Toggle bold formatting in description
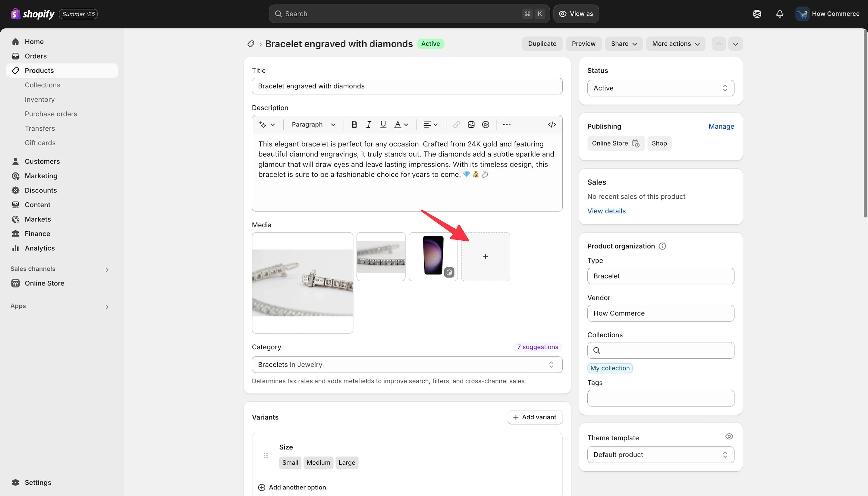Viewport: 868px width, 496px height. click(354, 125)
